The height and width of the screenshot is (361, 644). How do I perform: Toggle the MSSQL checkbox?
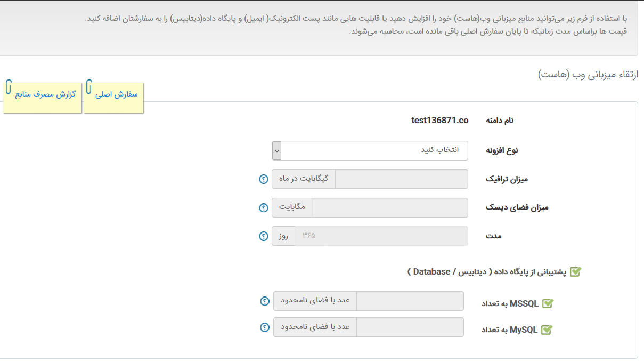[x=548, y=303]
